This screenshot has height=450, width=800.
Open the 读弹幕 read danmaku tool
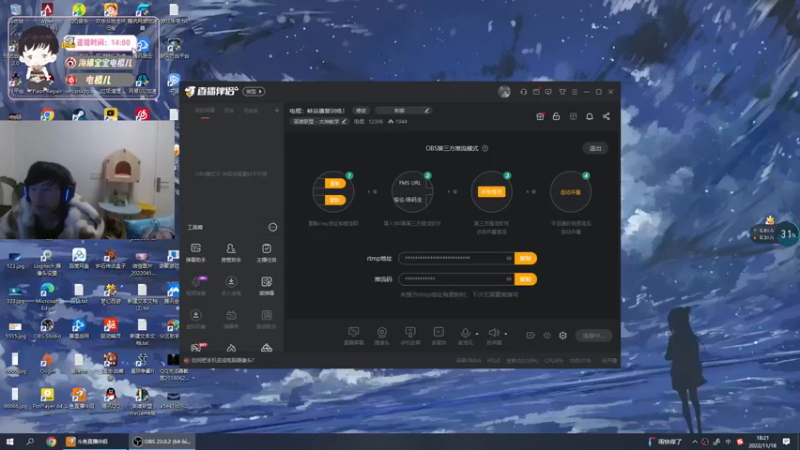(x=266, y=286)
